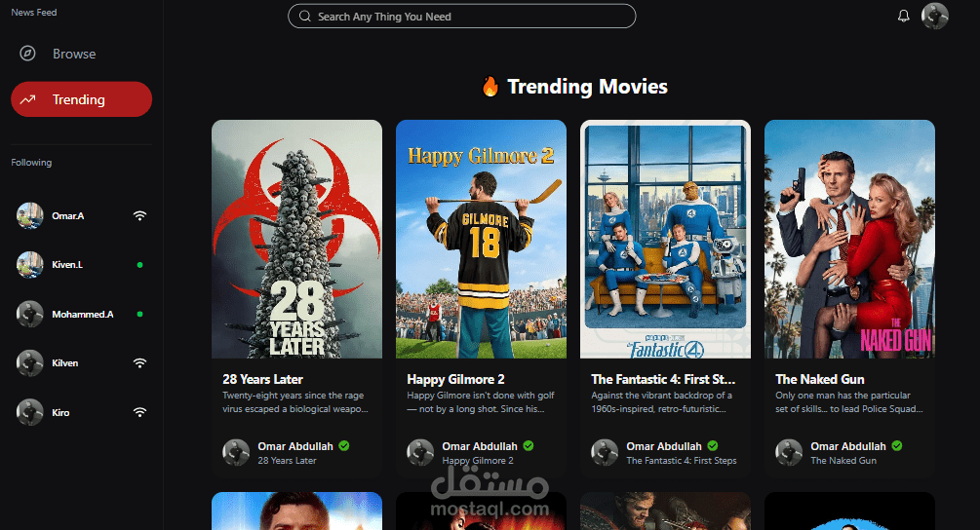
Task: Click the compass icon beside Browse
Action: [27, 54]
